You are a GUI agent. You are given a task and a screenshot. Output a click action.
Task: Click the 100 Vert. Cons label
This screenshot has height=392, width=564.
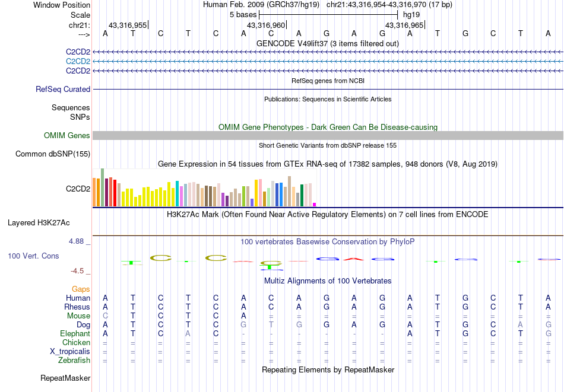(x=33, y=256)
